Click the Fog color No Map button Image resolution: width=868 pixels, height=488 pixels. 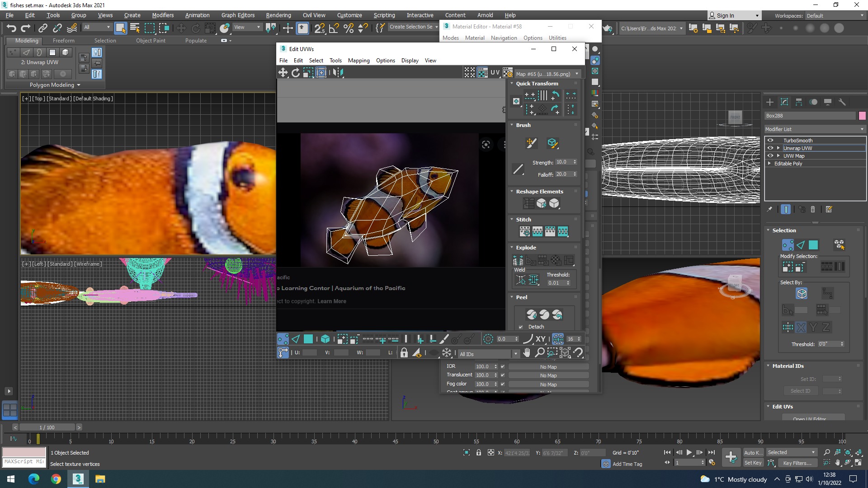548,385
